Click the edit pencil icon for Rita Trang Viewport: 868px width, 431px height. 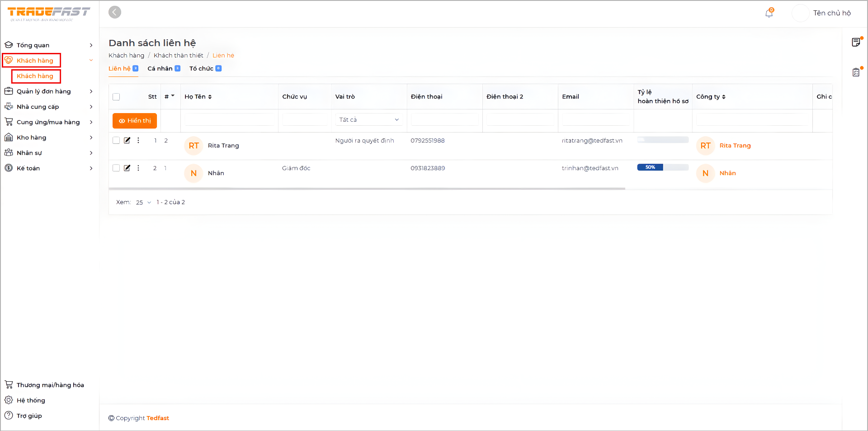127,140
